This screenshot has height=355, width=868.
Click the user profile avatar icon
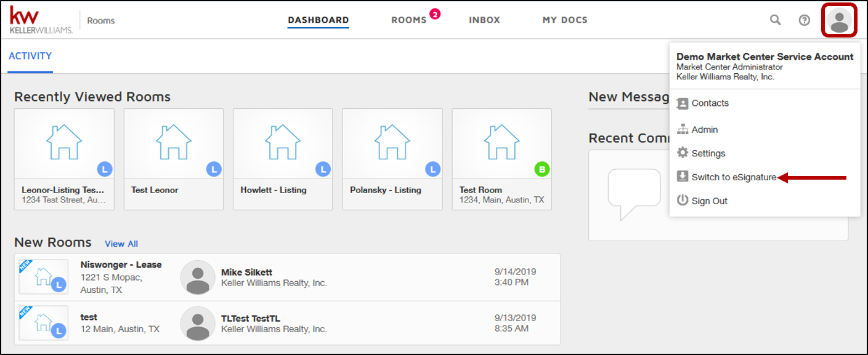click(x=838, y=20)
